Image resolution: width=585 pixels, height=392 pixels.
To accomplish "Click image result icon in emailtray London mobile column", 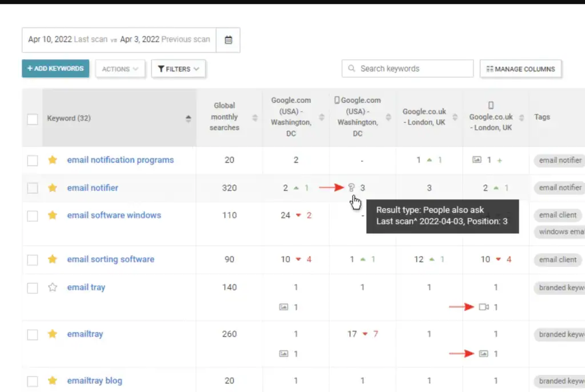I will point(484,354).
